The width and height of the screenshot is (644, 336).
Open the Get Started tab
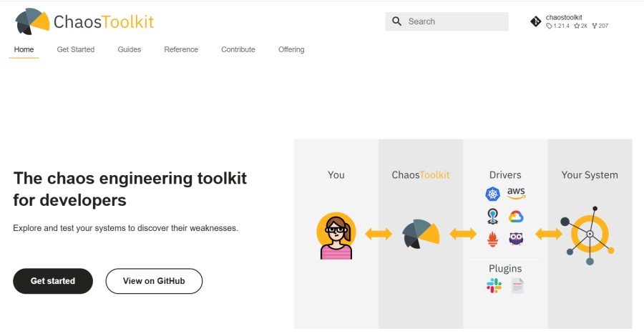(76, 49)
